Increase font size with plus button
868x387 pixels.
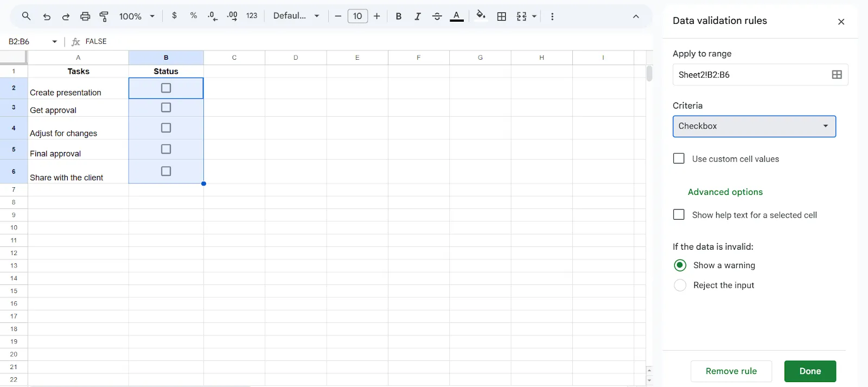tap(377, 16)
